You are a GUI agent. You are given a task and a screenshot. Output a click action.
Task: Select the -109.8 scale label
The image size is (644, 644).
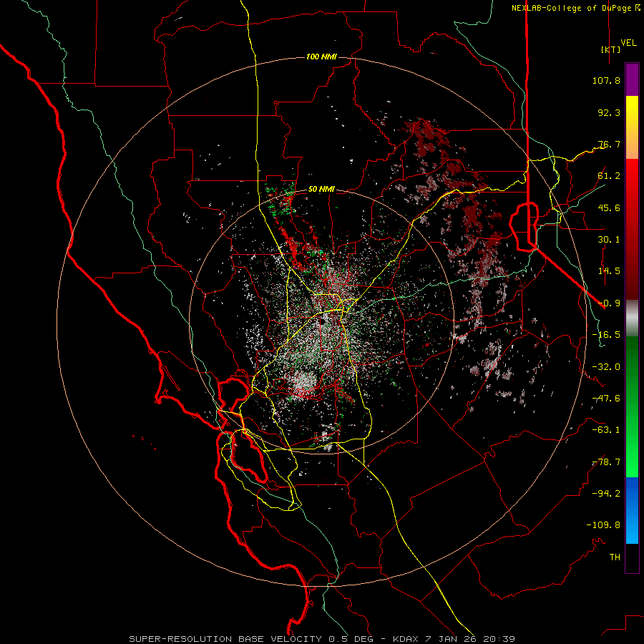point(603,525)
